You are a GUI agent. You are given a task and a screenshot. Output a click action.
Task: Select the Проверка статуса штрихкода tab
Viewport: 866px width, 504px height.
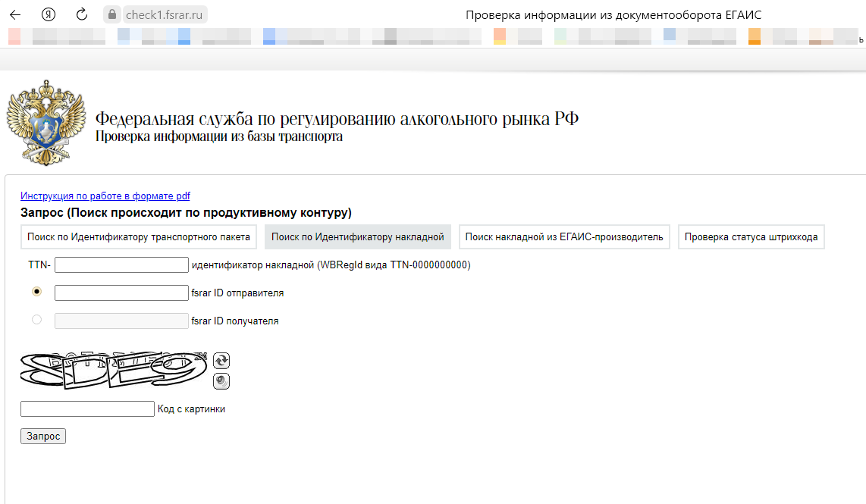pyautogui.click(x=751, y=236)
